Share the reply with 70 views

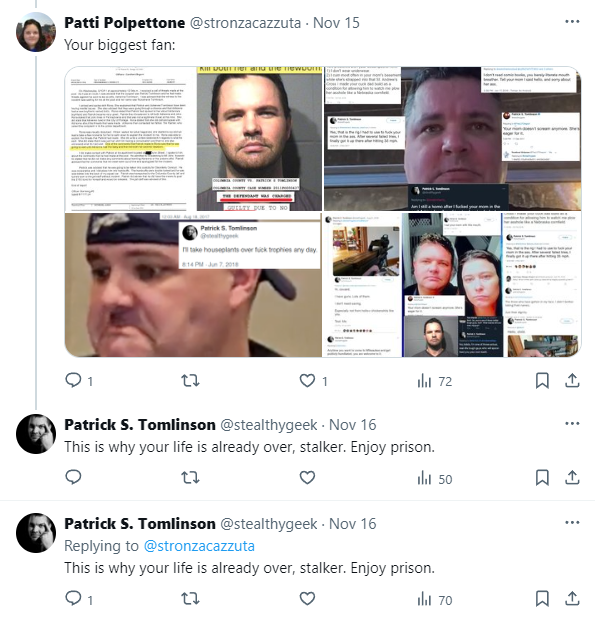572,598
